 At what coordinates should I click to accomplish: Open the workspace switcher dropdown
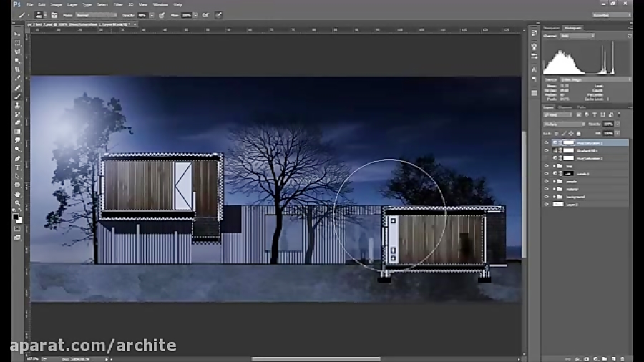611,15
